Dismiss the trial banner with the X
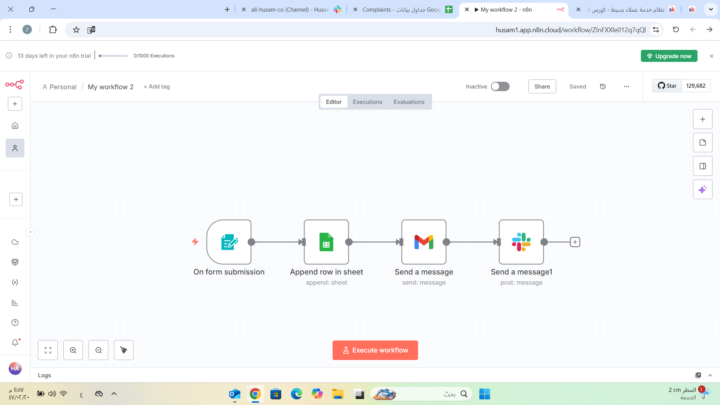 point(711,56)
